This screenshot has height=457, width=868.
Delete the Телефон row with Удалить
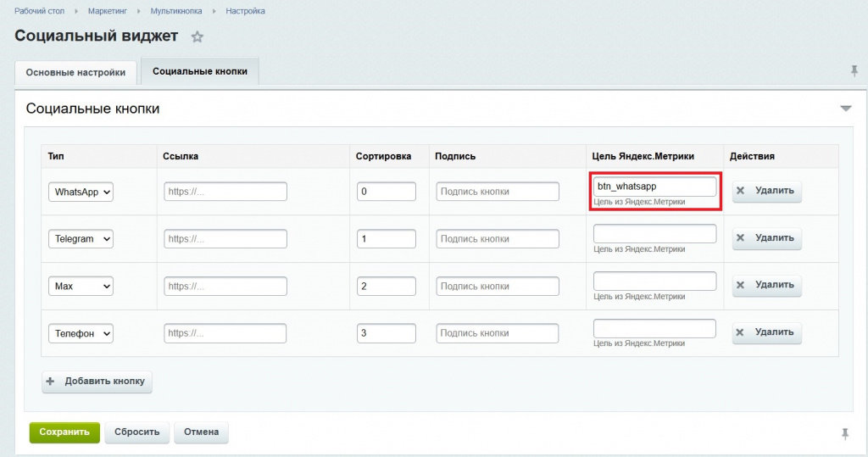click(x=766, y=332)
